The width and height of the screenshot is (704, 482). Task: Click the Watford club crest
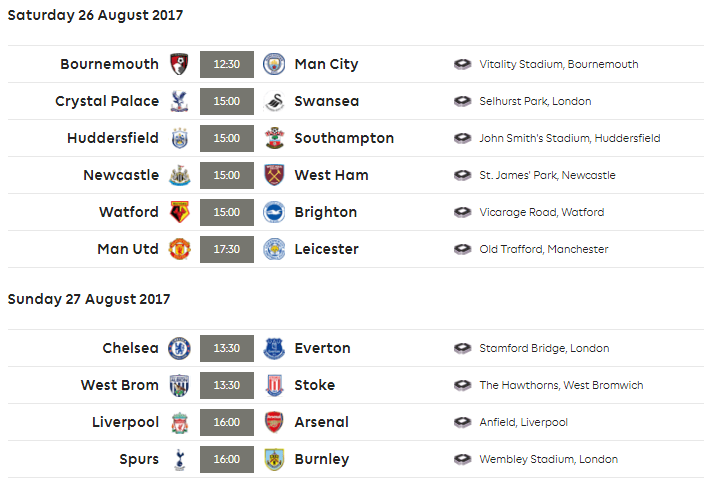180,212
